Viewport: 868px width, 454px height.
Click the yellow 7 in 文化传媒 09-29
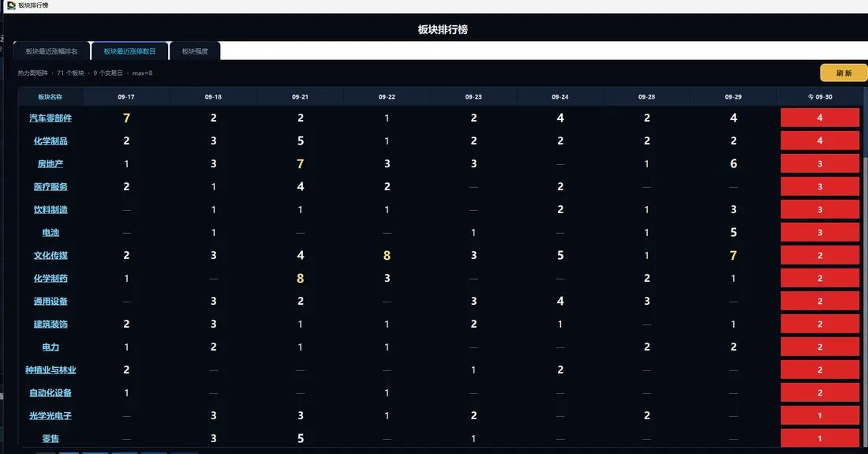(734, 255)
